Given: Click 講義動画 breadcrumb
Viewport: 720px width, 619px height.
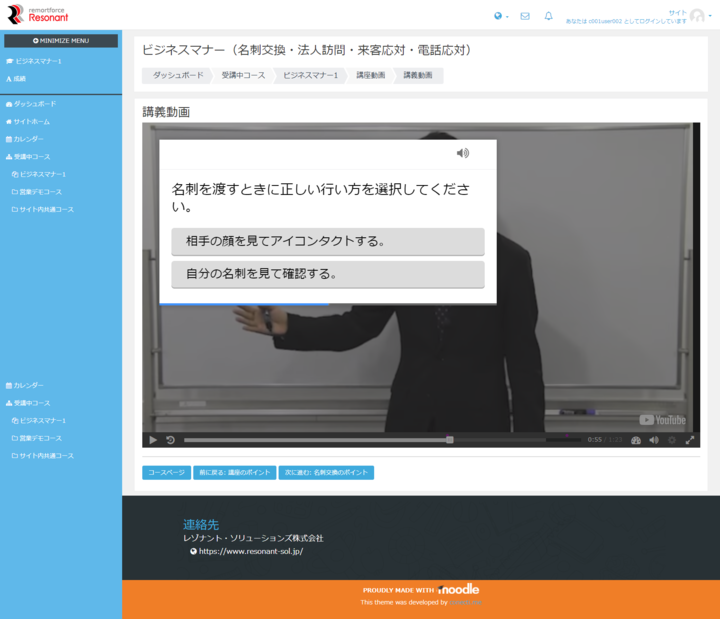Looking at the screenshot, I should click(x=418, y=75).
